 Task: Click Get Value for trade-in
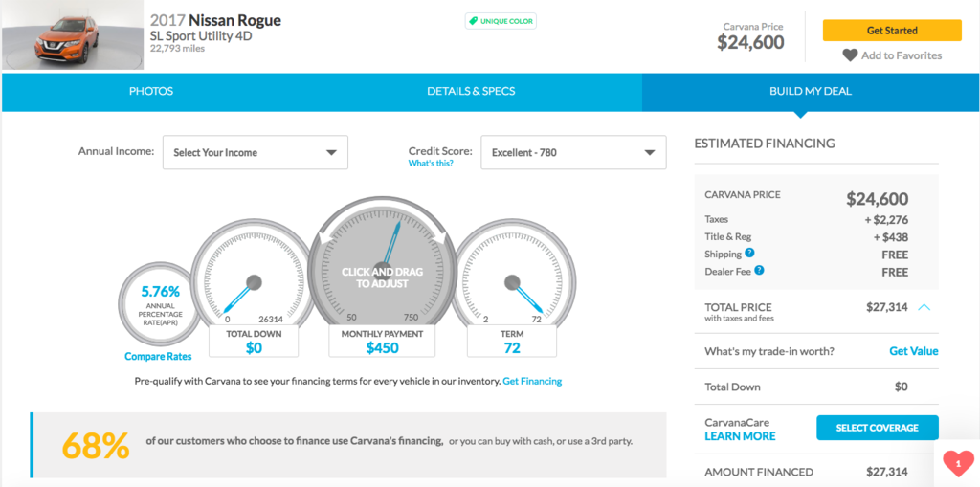pyautogui.click(x=914, y=351)
